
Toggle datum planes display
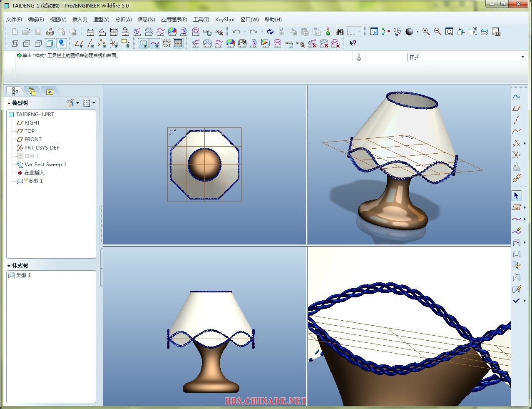click(79, 43)
